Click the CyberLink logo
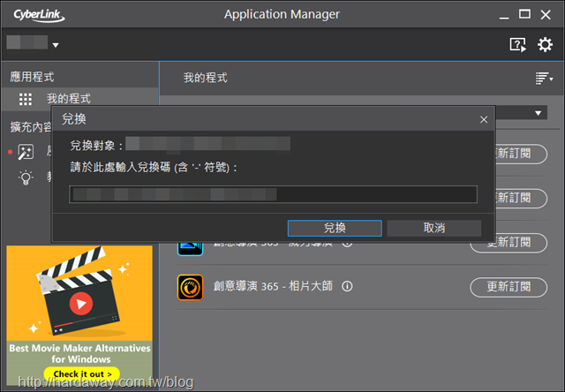This screenshot has height=392, width=565. click(x=39, y=15)
